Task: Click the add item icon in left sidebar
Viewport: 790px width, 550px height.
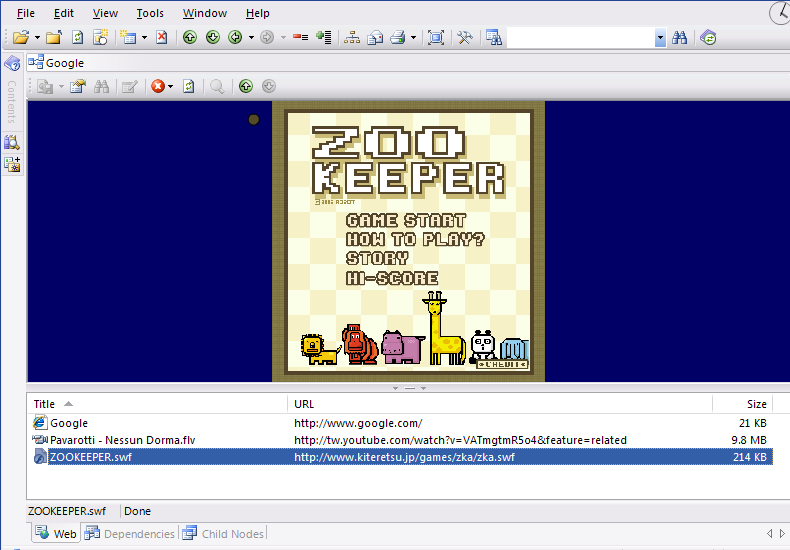Action: point(12,164)
